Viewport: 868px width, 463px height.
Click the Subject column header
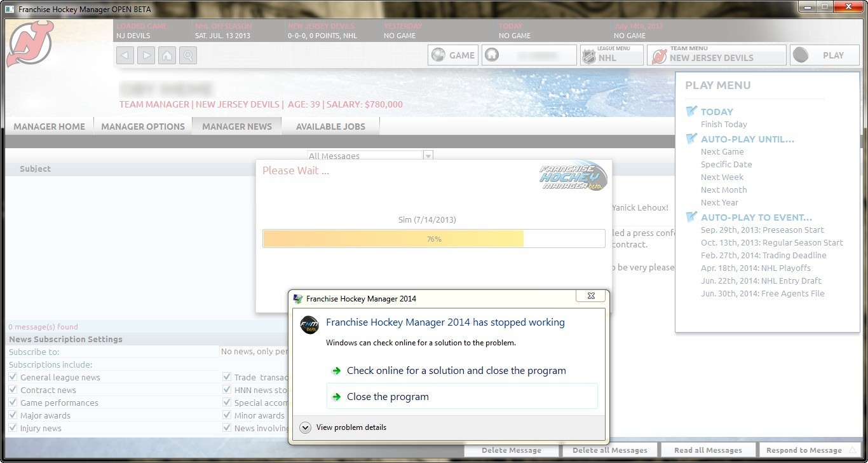tap(35, 169)
